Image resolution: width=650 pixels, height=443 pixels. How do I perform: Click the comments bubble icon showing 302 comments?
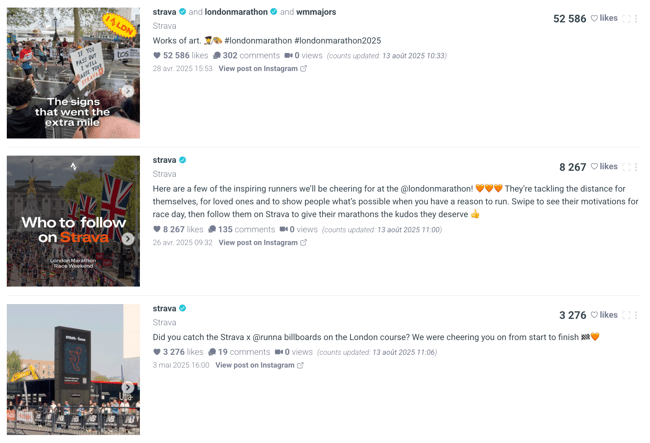click(217, 56)
